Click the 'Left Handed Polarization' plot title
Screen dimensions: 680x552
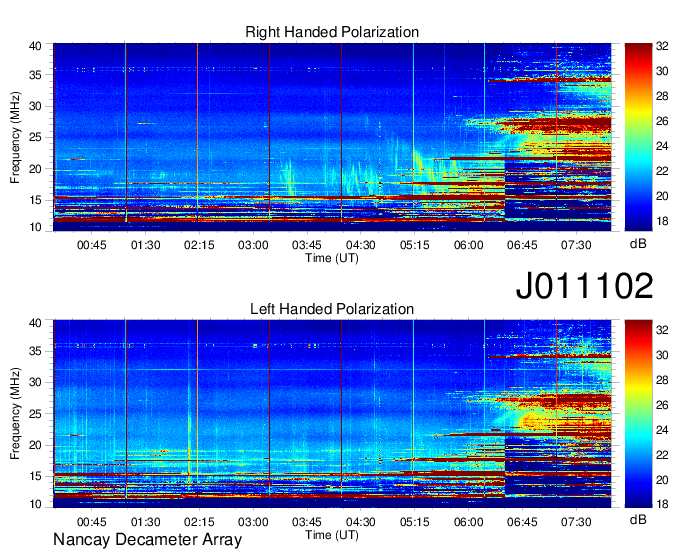coord(332,309)
